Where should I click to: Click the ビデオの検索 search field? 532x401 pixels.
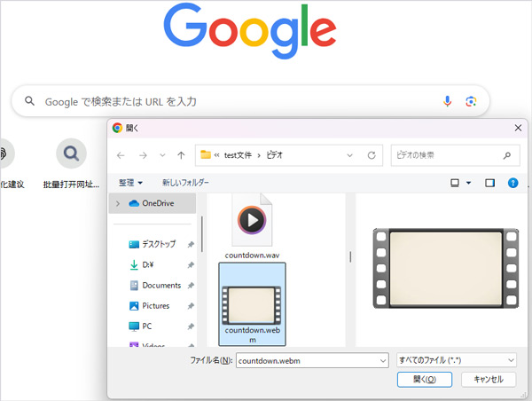click(x=455, y=155)
